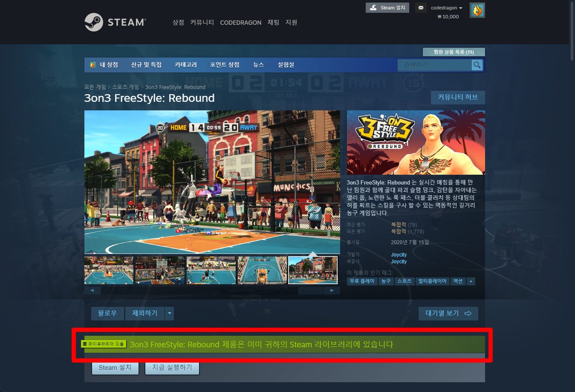575x392 pixels.
Task: Open the 커뮤니티 허브 button
Action: [458, 97]
